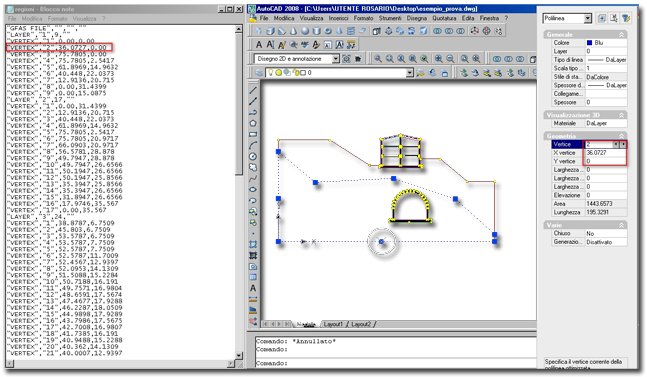Select the Line draw tool
Screen dimensions: 647x377
tap(253, 90)
